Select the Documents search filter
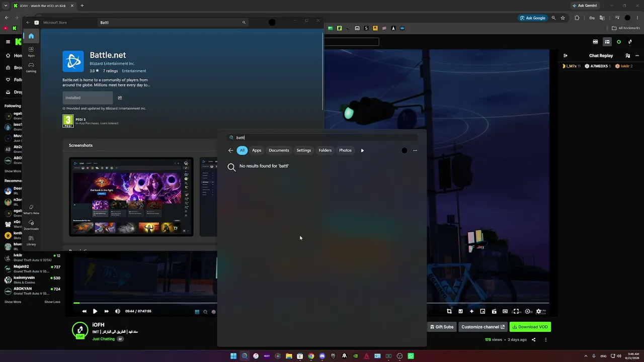The image size is (644, 362). [x=279, y=150]
